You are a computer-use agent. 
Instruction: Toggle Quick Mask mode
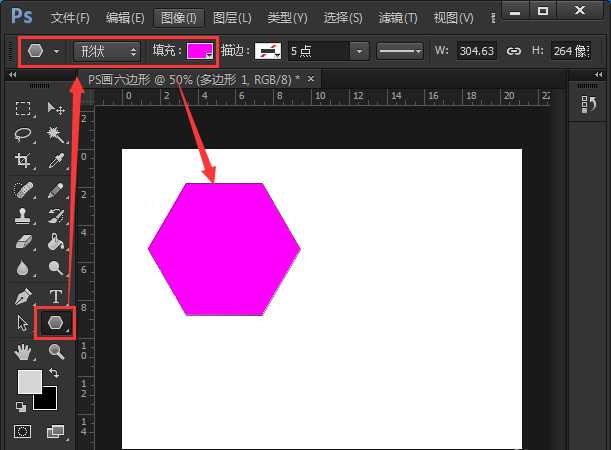pos(24,431)
